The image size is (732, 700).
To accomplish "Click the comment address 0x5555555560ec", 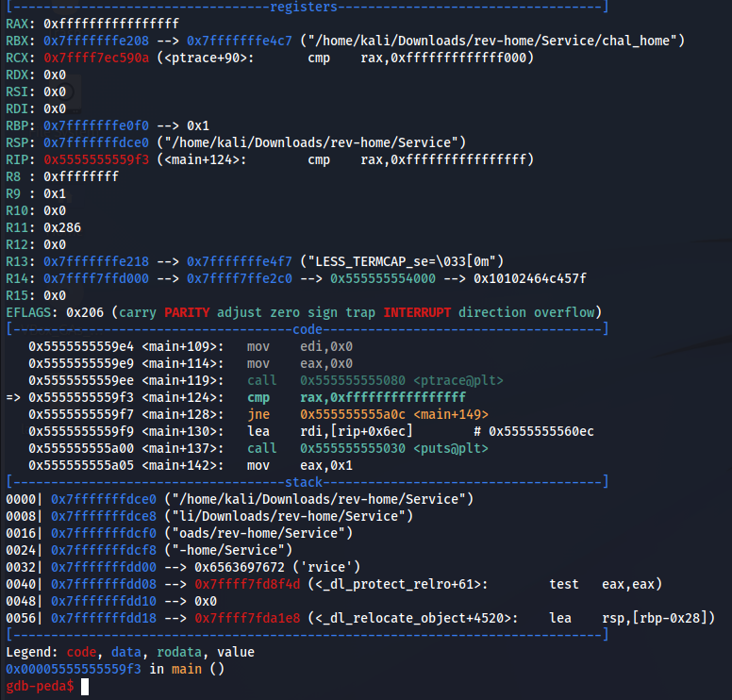I will (x=541, y=431).
